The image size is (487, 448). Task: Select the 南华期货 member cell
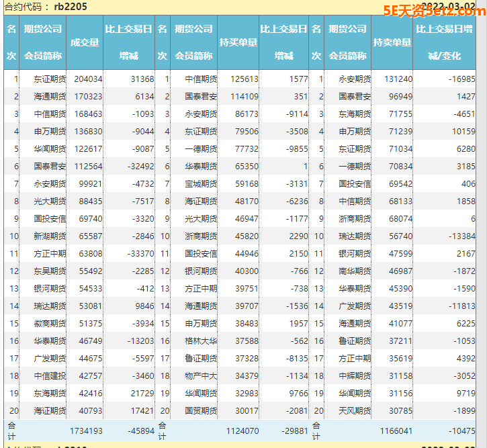(x=355, y=271)
